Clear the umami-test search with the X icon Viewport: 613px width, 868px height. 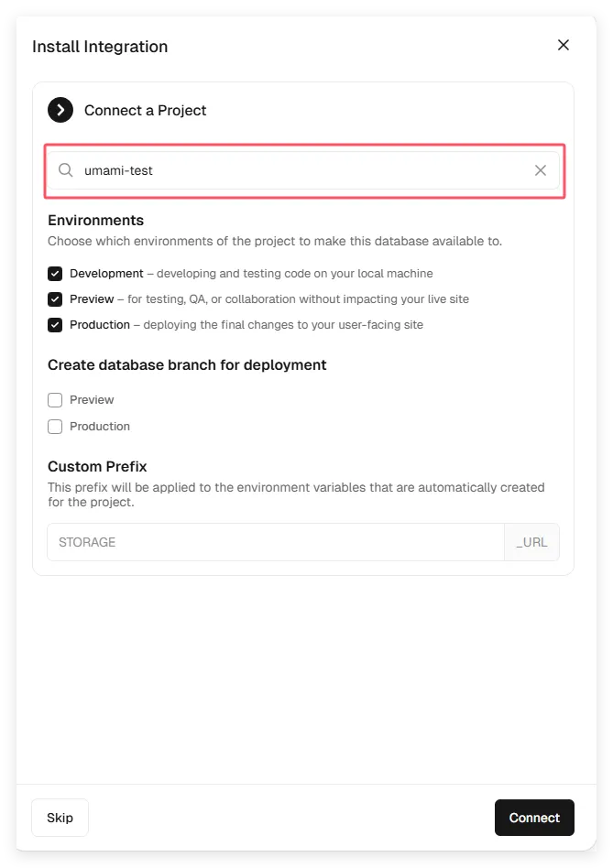point(541,170)
